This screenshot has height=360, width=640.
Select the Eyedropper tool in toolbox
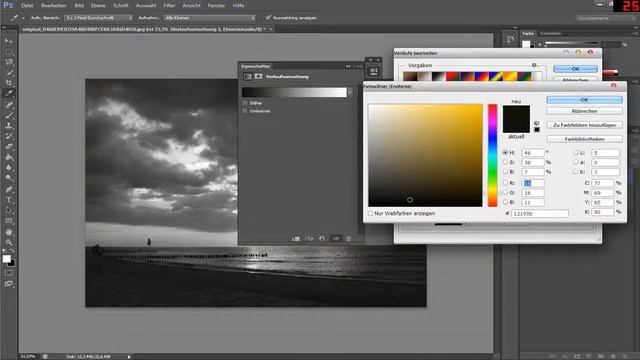[9, 93]
